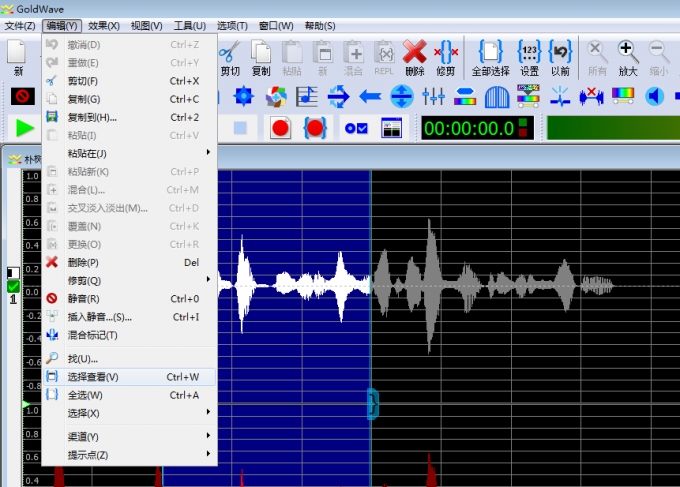Choose 混合标记(T) menu entry

pos(130,335)
